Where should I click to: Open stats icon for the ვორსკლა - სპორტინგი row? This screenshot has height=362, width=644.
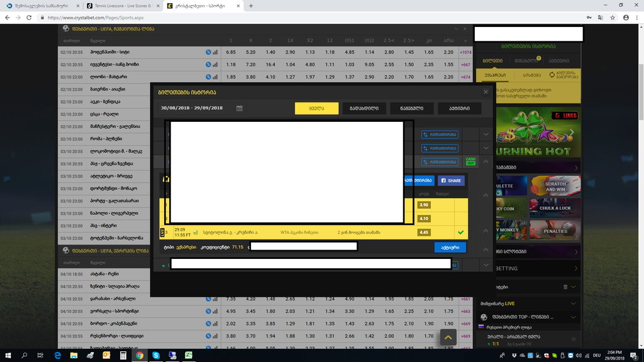pos(215,311)
